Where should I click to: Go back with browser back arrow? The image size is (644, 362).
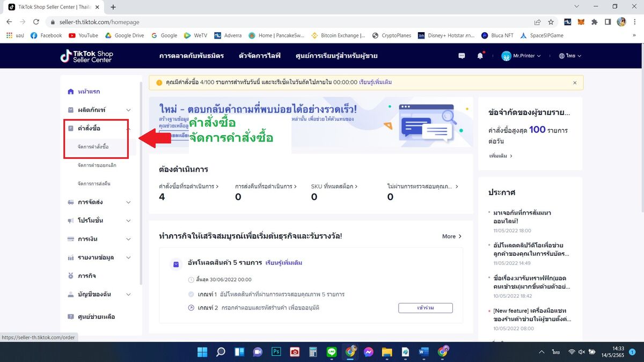point(9,22)
